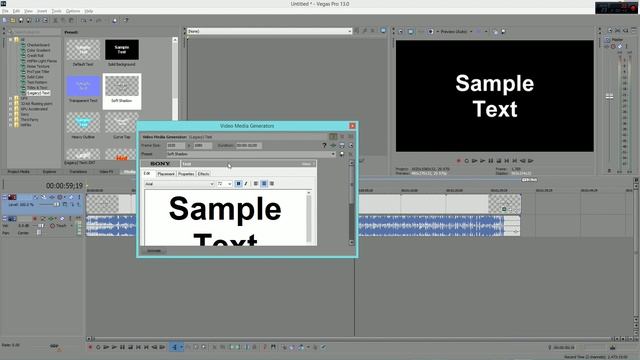Click the timeline transport Record button
The image size is (640, 360).
coord(90,347)
